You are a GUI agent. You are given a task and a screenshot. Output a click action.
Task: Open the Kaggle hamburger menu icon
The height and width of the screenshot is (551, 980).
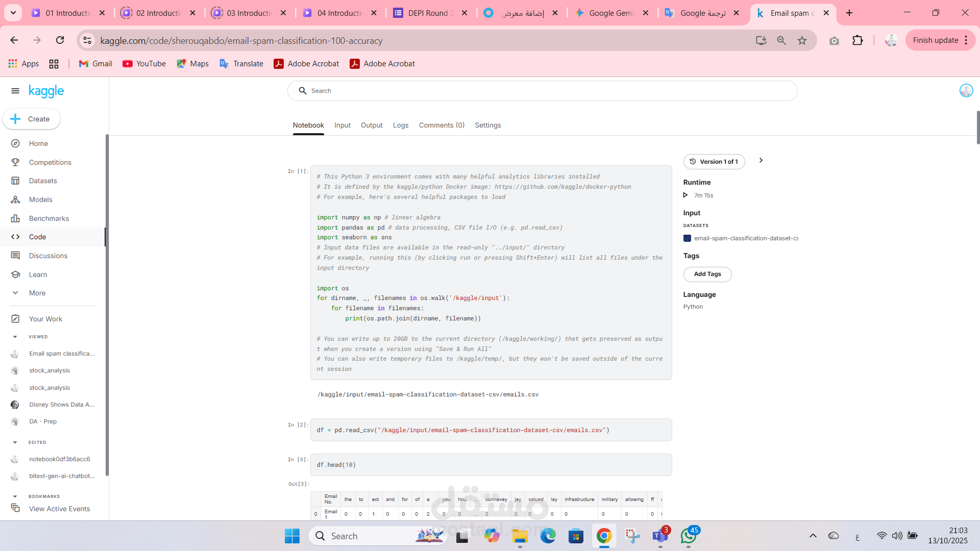point(15,91)
